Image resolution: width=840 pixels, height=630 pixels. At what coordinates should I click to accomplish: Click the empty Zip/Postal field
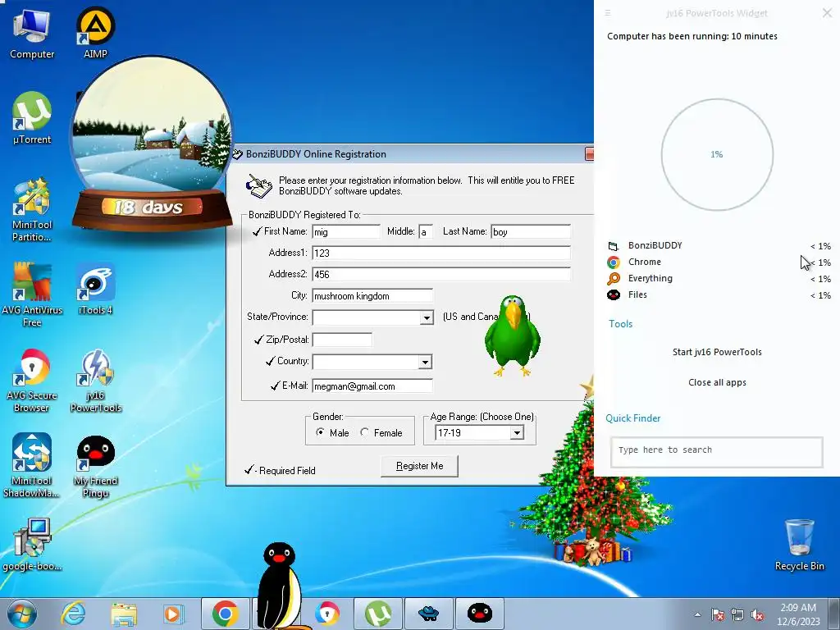tap(342, 340)
